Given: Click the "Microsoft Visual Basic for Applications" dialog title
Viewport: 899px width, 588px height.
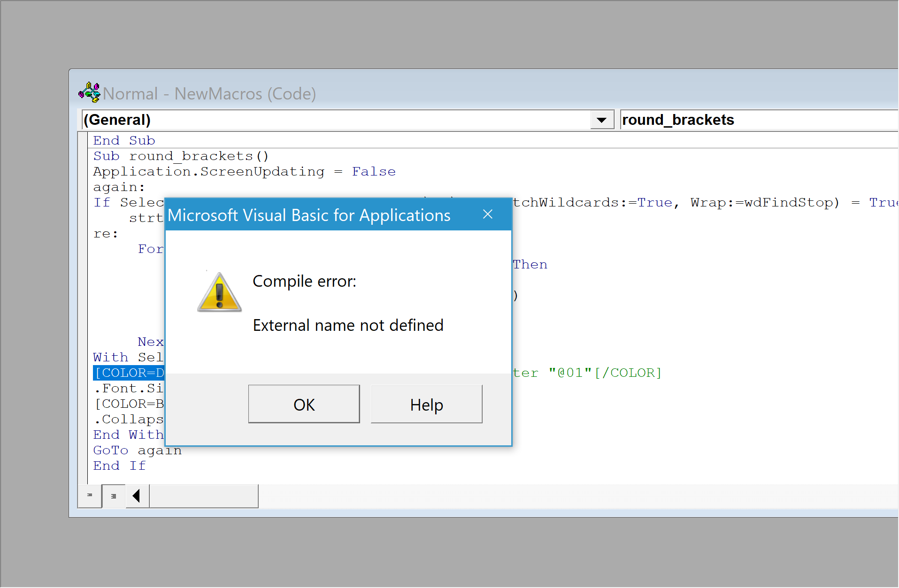Looking at the screenshot, I should (x=309, y=215).
